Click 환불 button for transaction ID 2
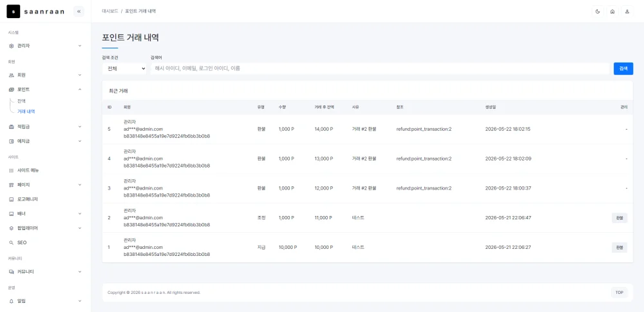The image size is (644, 312). tap(620, 218)
